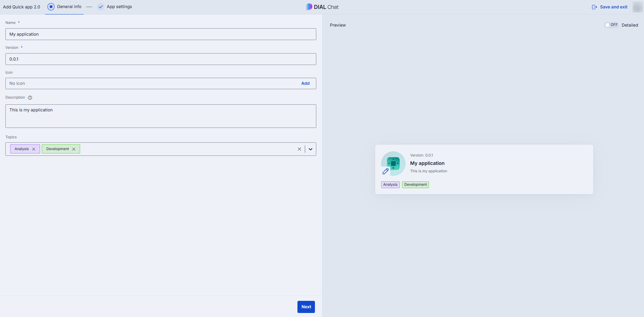Remove the Development topic tag
Viewport: 644px width, 317px height.
click(x=74, y=149)
